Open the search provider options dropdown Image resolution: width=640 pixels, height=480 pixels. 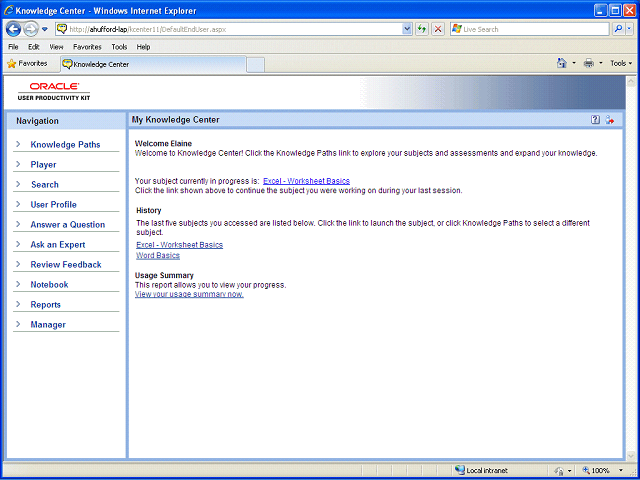pos(629,29)
